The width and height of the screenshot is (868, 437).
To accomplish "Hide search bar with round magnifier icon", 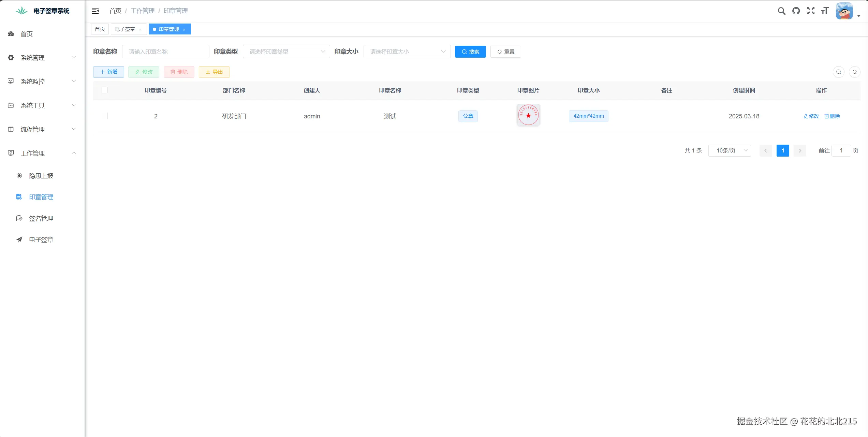I will (x=838, y=72).
